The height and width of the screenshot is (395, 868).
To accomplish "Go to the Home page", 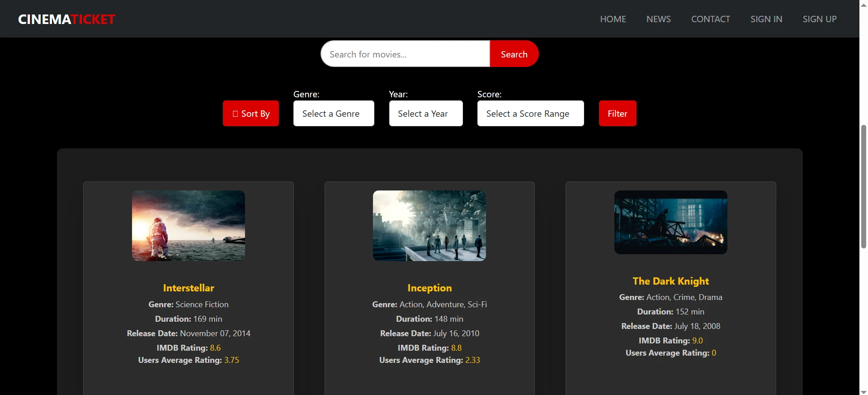I will pos(613,19).
